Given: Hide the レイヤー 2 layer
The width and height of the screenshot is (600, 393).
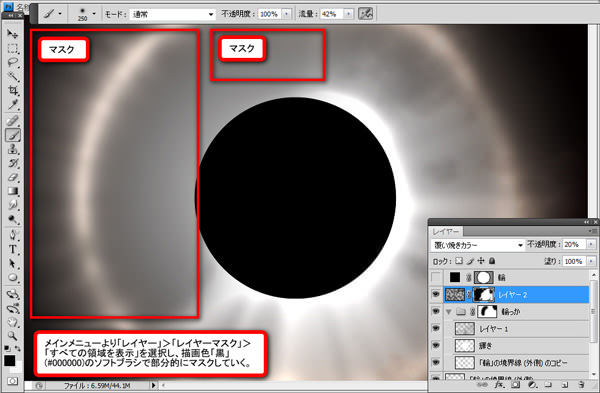Looking at the screenshot, I should [x=435, y=294].
